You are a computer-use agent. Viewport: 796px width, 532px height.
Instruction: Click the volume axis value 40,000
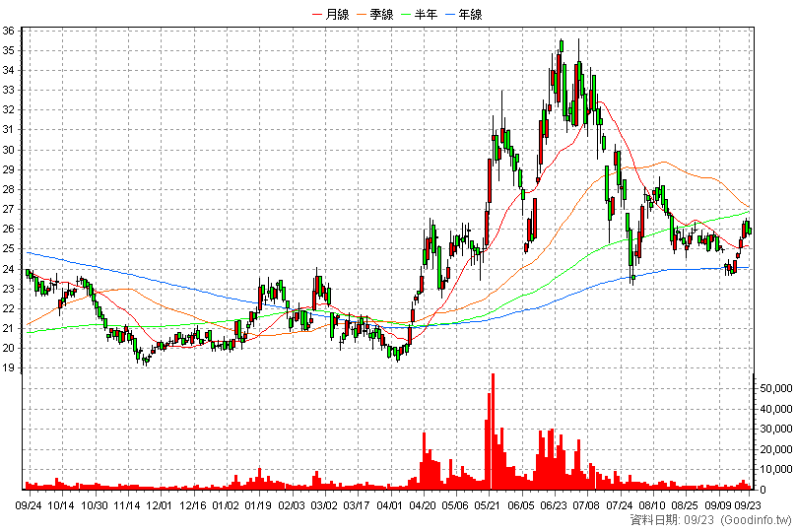tap(775, 409)
